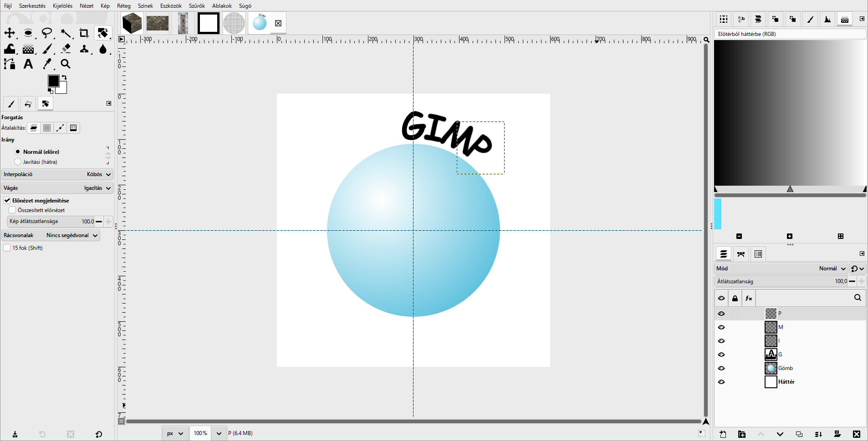Hide the Háttér layer eye
The height and width of the screenshot is (441, 868).
click(721, 382)
